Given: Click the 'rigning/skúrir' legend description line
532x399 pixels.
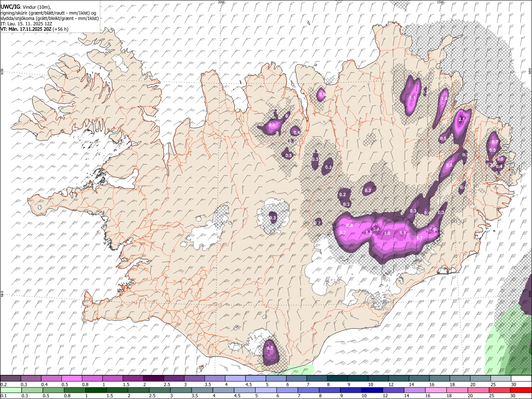Looking at the screenshot, I should pyautogui.click(x=48, y=12).
